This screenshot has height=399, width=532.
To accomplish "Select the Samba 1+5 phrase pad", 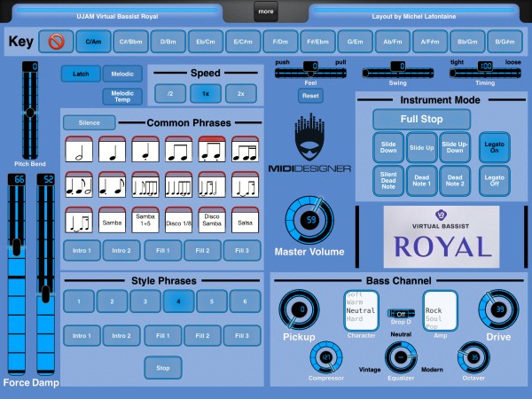I will (x=145, y=220).
